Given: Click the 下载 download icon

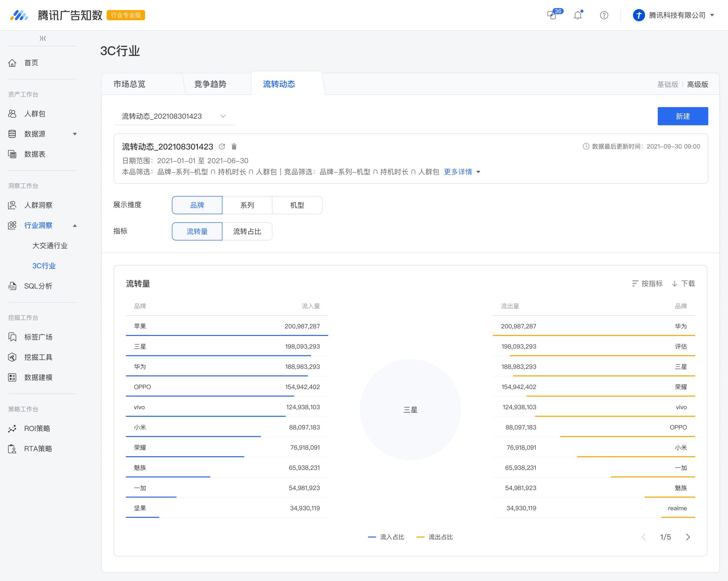Looking at the screenshot, I should pos(674,284).
